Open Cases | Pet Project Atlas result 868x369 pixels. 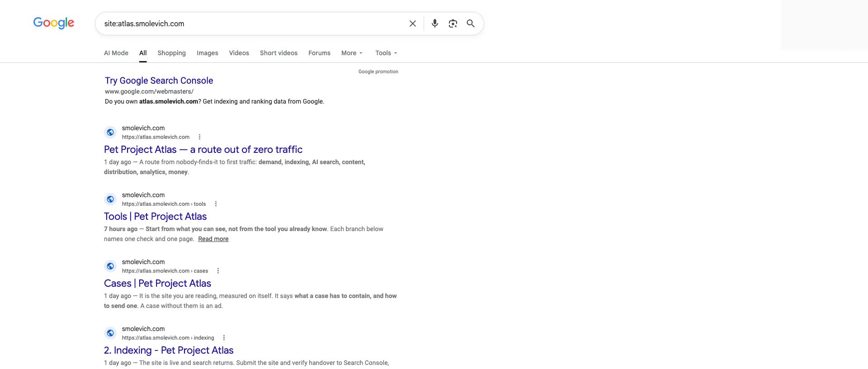click(157, 284)
